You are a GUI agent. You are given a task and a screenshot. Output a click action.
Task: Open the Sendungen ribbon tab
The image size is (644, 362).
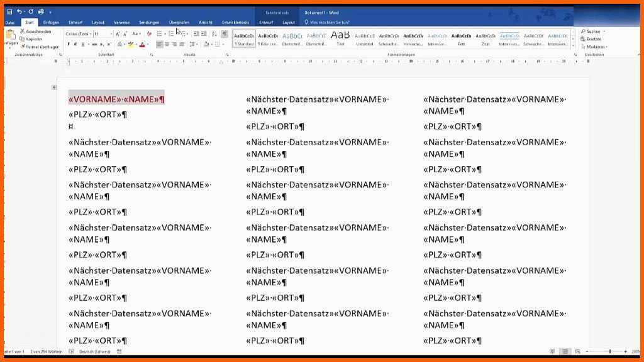click(x=149, y=22)
